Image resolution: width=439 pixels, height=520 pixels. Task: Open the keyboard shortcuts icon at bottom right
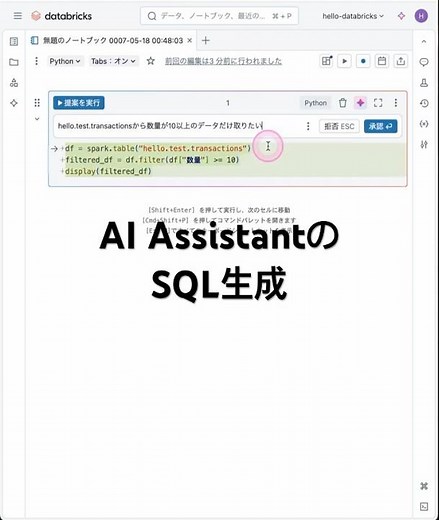coord(424,486)
